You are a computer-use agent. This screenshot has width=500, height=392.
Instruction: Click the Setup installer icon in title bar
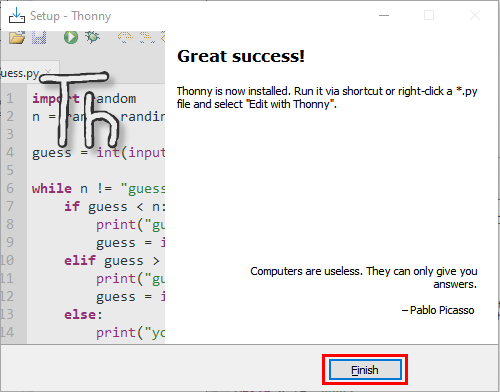click(17, 16)
